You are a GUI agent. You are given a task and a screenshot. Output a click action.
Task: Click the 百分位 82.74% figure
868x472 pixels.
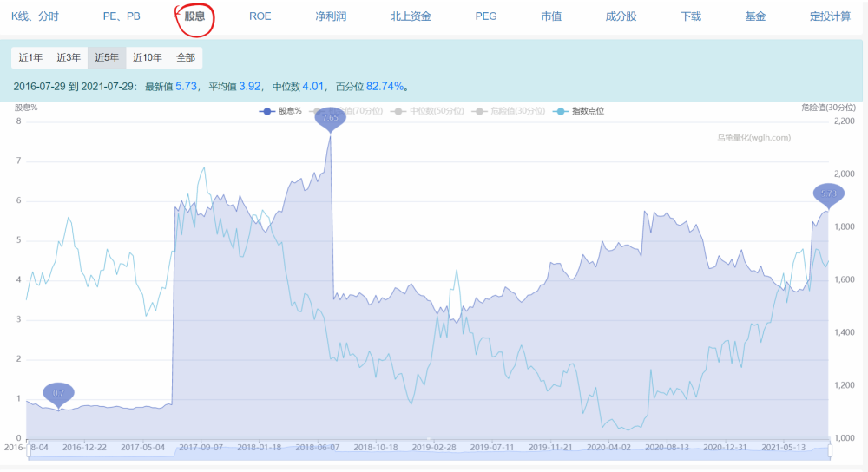pos(370,86)
